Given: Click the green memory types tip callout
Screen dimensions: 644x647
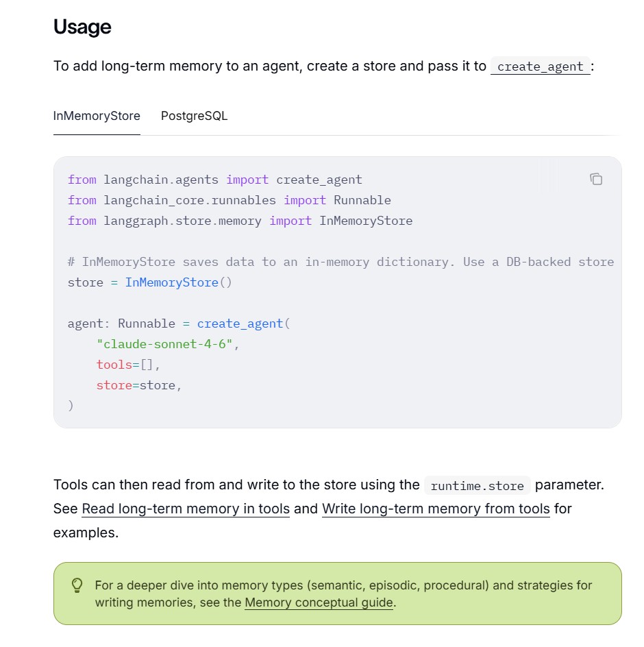Looking at the screenshot, I should coord(338,594).
